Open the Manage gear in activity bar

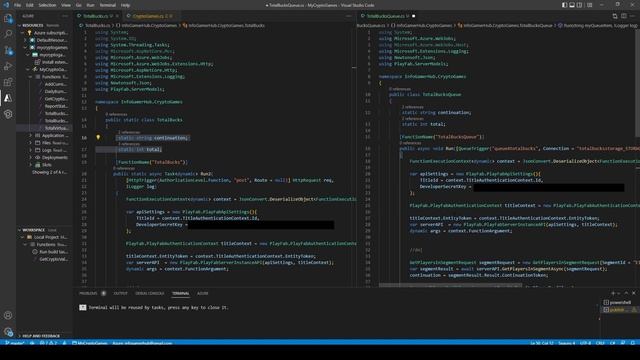coord(8,331)
